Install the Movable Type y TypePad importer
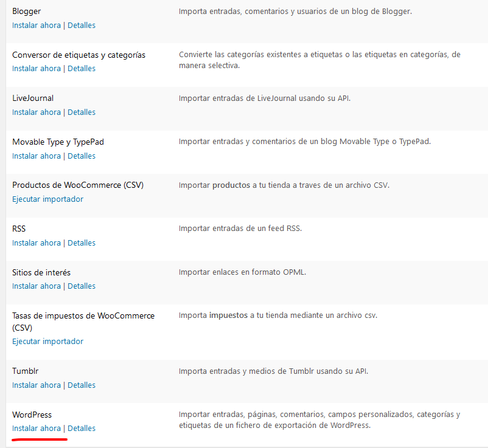Viewport: 488px width, 448px height. coord(37,156)
